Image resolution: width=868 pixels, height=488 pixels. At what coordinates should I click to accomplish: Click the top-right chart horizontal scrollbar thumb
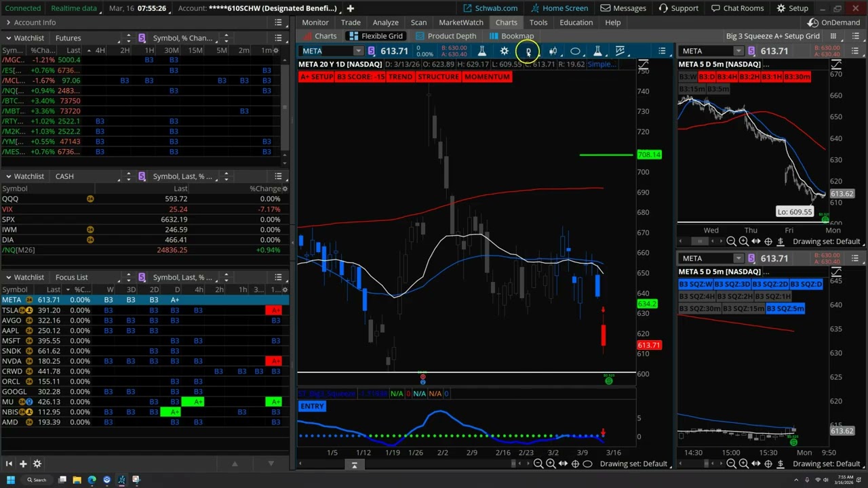699,241
